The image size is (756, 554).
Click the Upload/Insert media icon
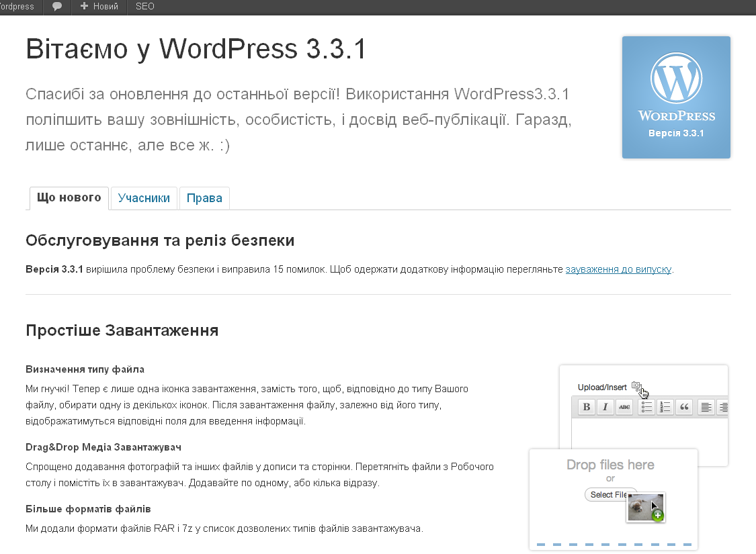[x=637, y=386]
